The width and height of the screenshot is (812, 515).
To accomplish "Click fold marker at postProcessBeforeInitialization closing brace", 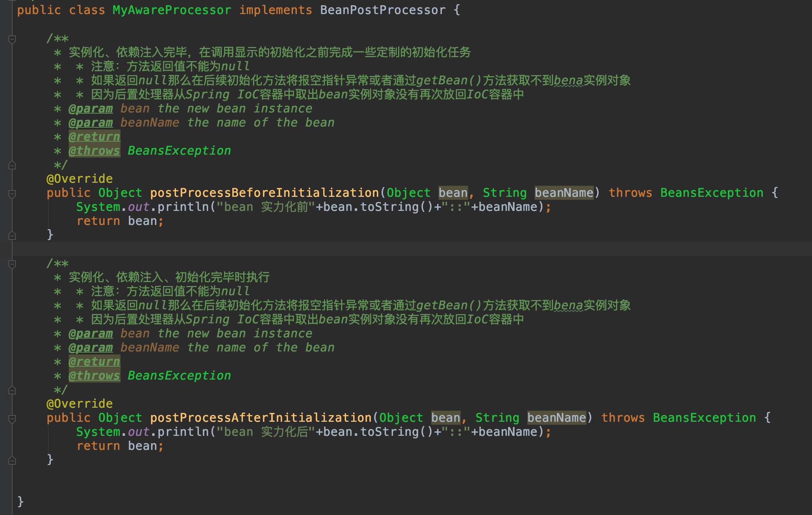I will click(x=12, y=235).
